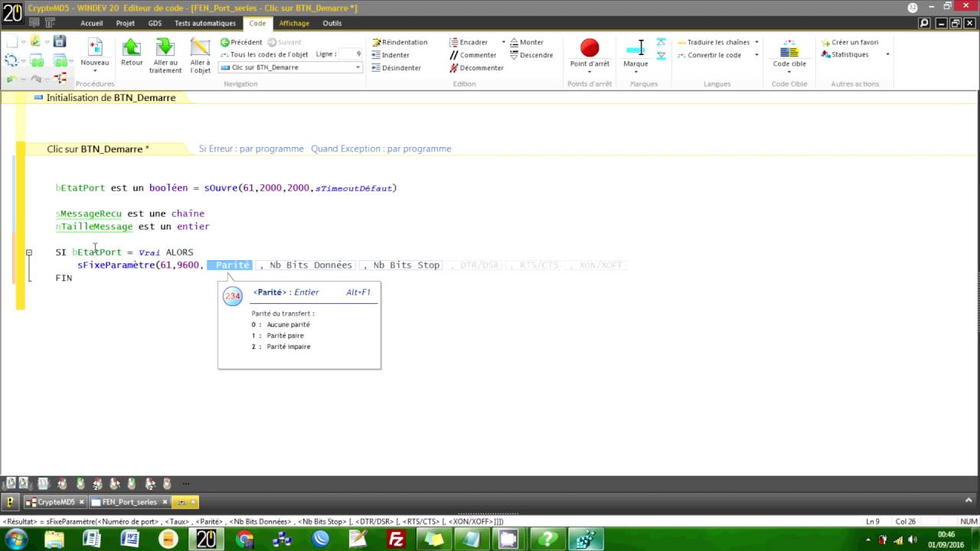This screenshot has width=980, height=551.
Task: Click Créer un favori
Action: coord(850,42)
